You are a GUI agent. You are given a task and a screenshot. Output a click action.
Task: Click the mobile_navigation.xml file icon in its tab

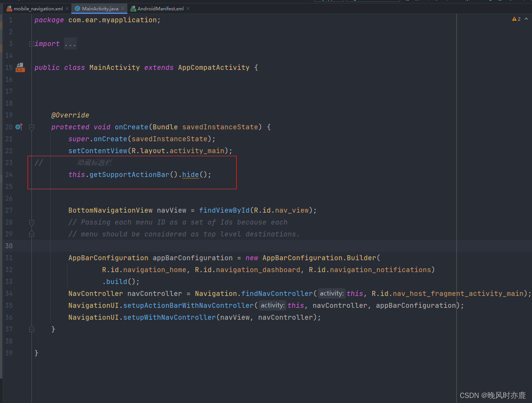(9, 8)
